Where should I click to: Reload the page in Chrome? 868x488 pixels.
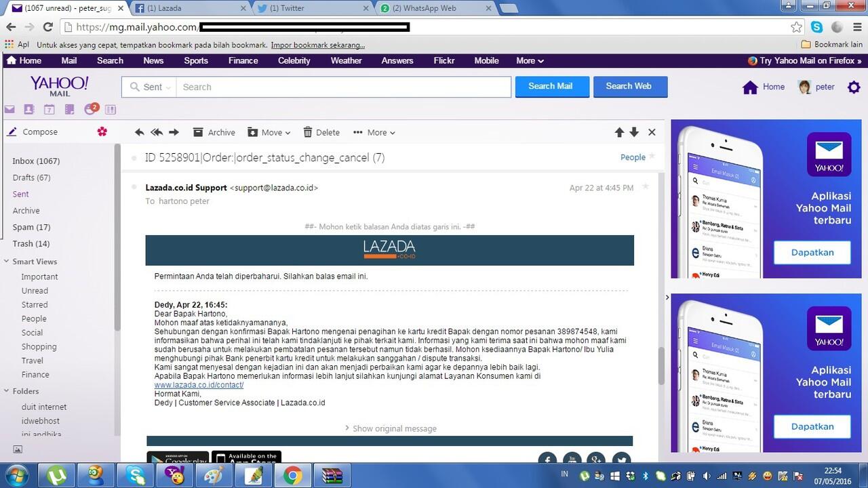click(x=47, y=27)
